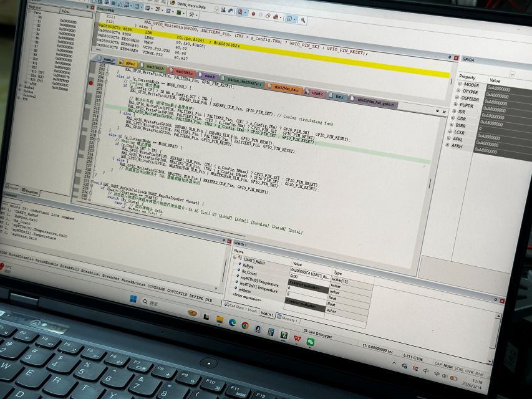Open the Memory 1 tab

coord(289,318)
